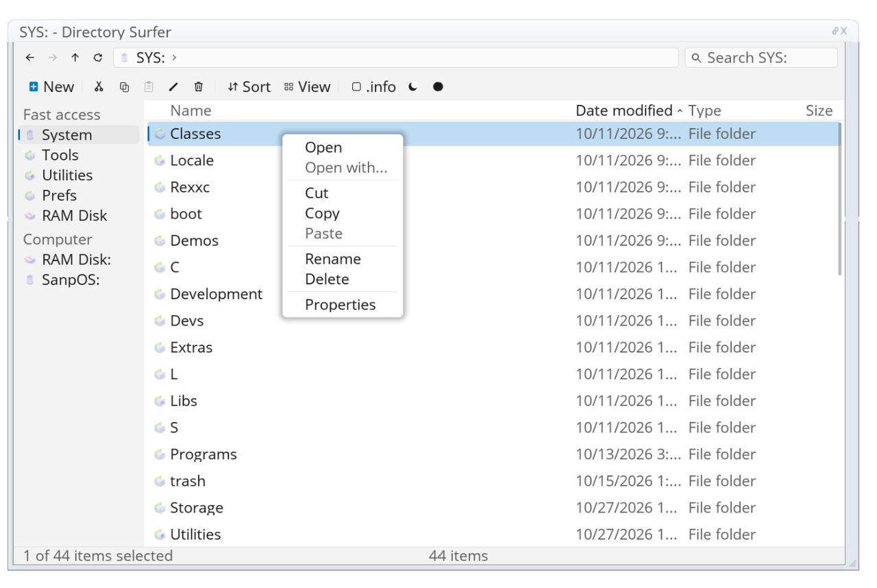Select the trash folder row
Image resolution: width=877 pixels, height=588 pixels.
(493, 481)
